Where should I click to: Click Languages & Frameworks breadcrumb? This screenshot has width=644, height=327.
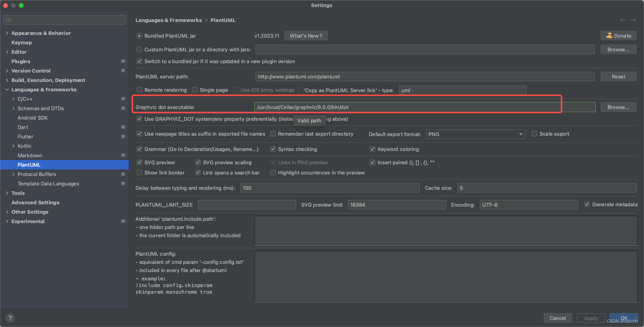(168, 20)
